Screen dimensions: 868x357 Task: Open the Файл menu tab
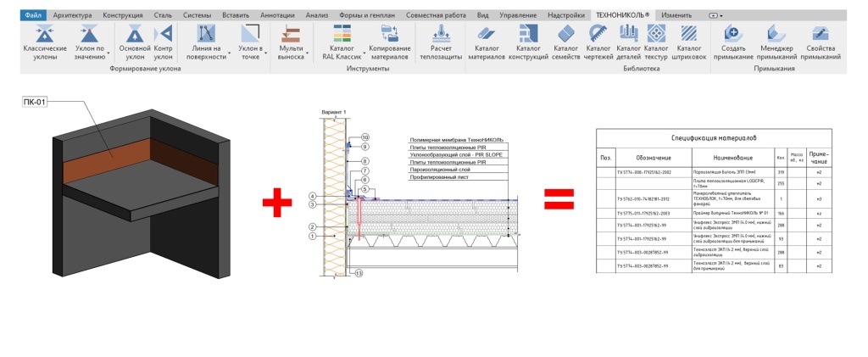click(32, 15)
